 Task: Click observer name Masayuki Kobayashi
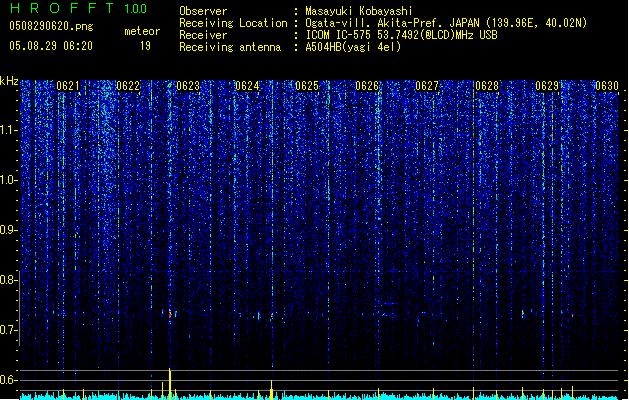coord(359,11)
